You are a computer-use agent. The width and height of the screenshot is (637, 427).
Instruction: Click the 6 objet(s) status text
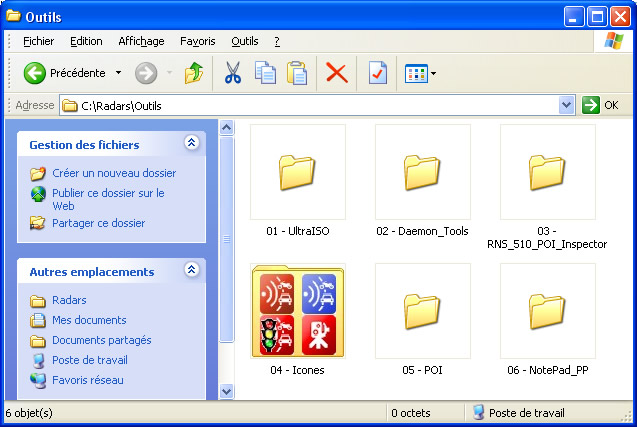point(29,413)
